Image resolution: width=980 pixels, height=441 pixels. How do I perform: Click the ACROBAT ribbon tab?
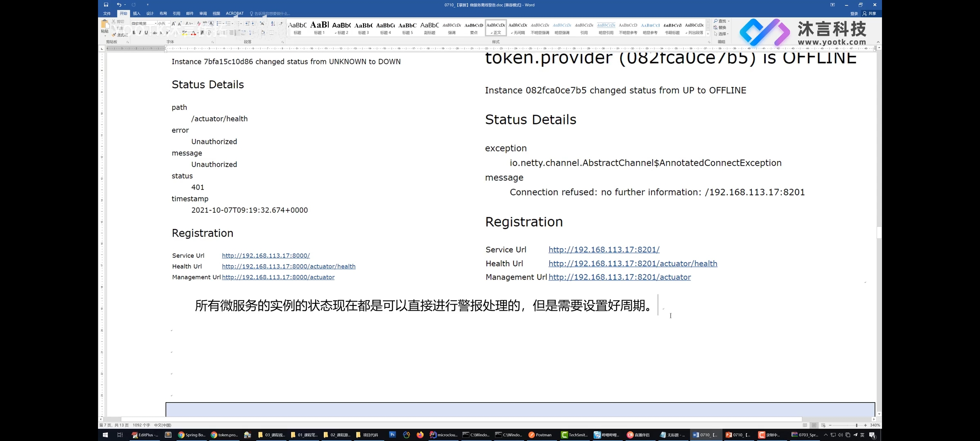[x=234, y=13]
